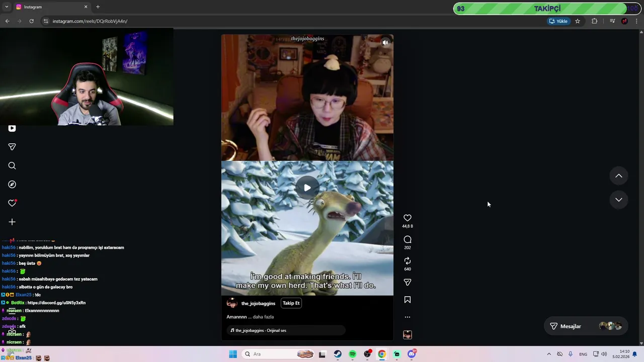
Task: Expand caption with daha fazla
Action: [x=263, y=317]
